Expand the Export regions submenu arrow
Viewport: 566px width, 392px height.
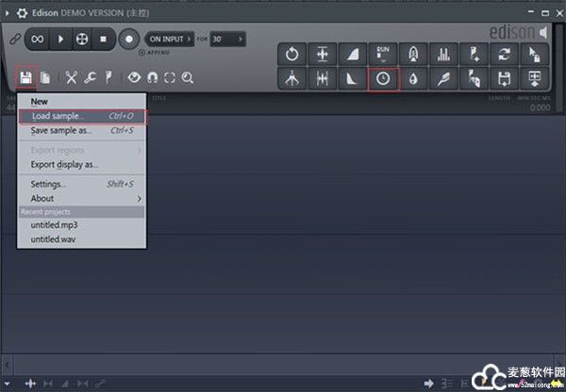tap(140, 151)
